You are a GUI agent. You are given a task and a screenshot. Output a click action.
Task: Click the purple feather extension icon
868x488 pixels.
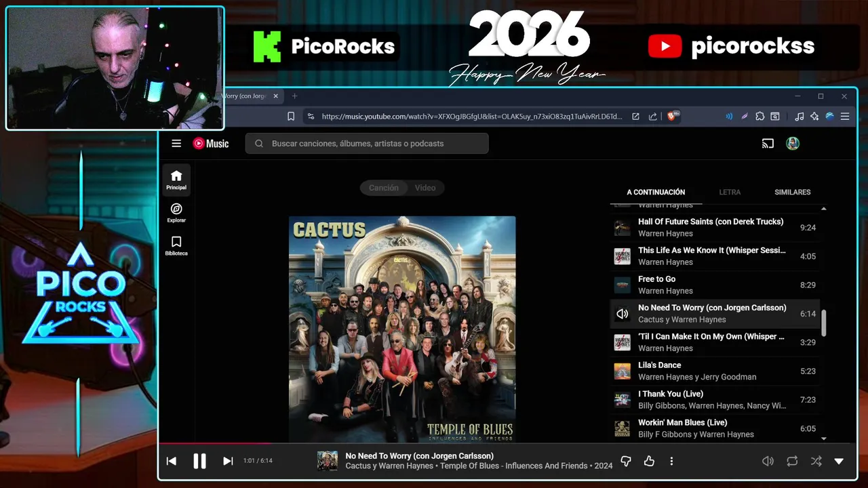(x=745, y=117)
